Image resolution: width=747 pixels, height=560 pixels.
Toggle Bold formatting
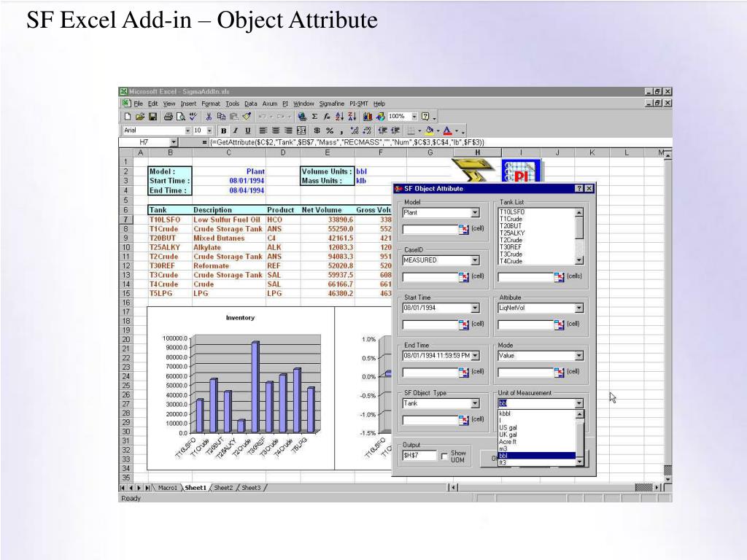click(223, 131)
